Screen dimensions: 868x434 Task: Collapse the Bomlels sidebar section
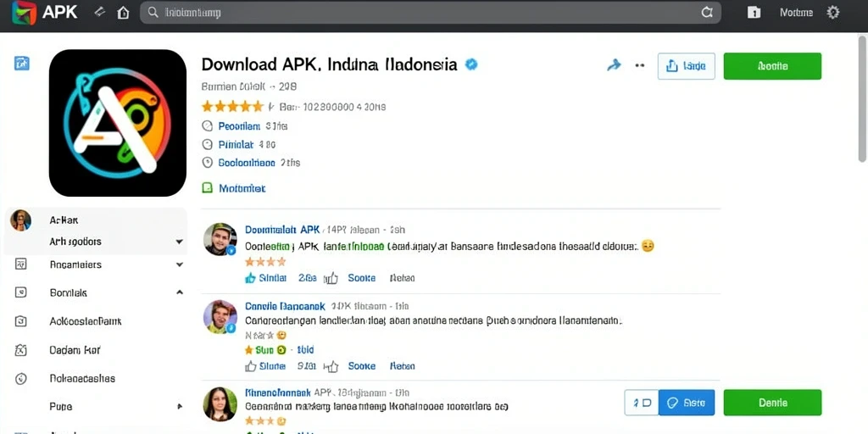180,292
